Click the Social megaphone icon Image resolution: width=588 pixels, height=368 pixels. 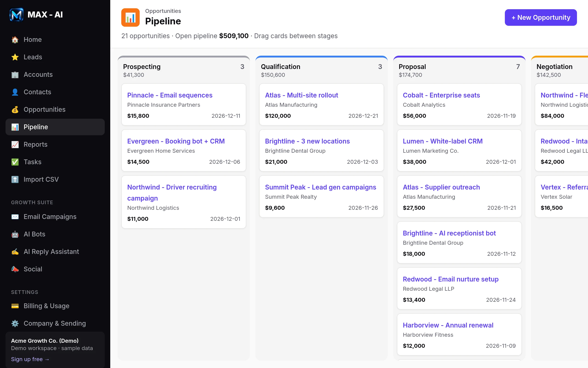[15, 269]
